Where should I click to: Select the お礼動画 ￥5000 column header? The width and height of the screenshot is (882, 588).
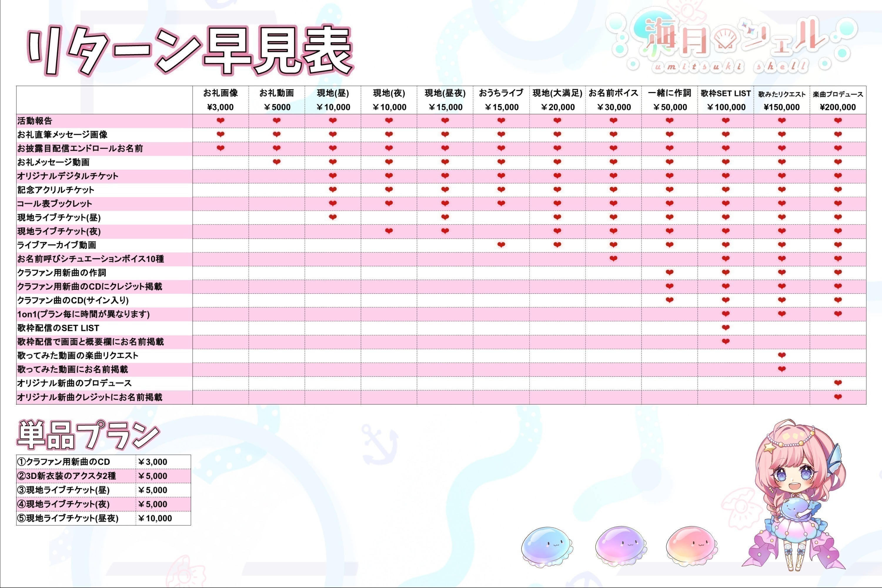tap(277, 100)
